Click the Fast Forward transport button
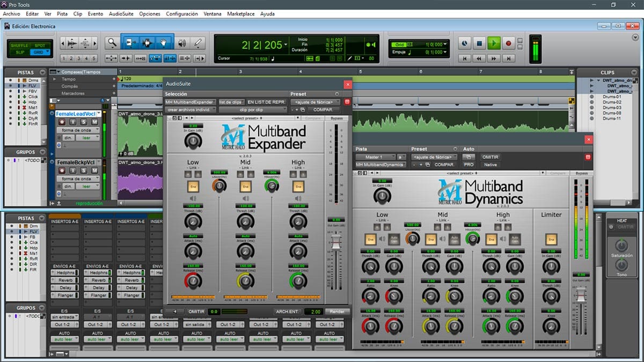 494,58
